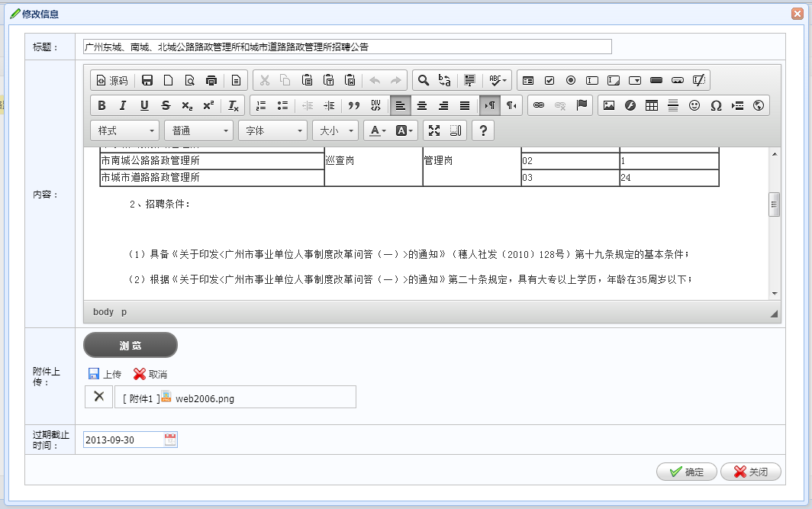Viewport: 812px width, 509px height.
Task: Insert a horizontal line
Action: pyautogui.click(x=672, y=105)
